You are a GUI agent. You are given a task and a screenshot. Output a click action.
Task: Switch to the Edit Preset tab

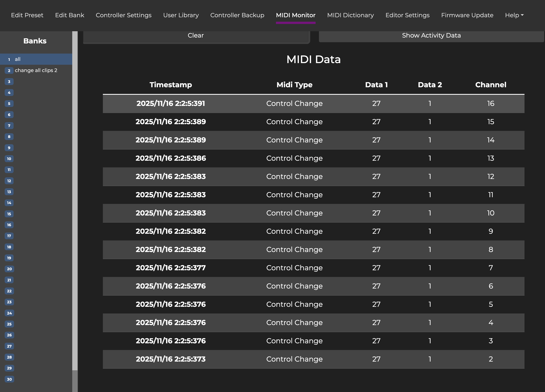click(x=27, y=15)
